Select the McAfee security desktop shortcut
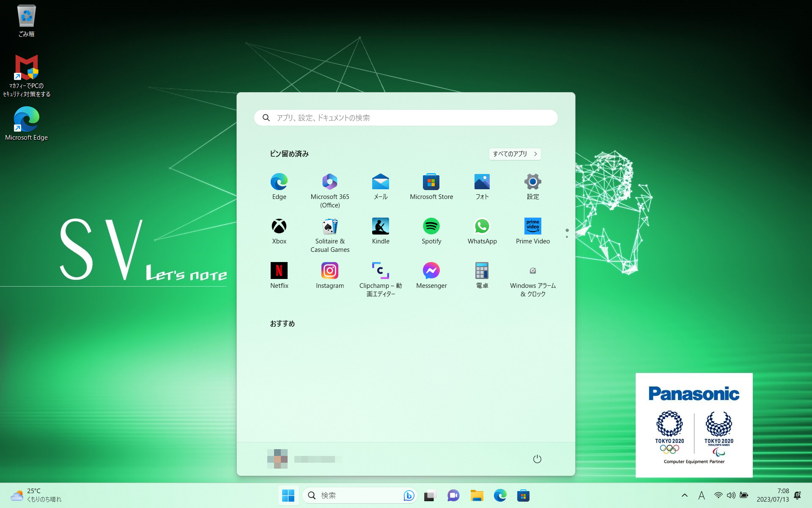Screen dimensions: 812x508 (26, 76)
